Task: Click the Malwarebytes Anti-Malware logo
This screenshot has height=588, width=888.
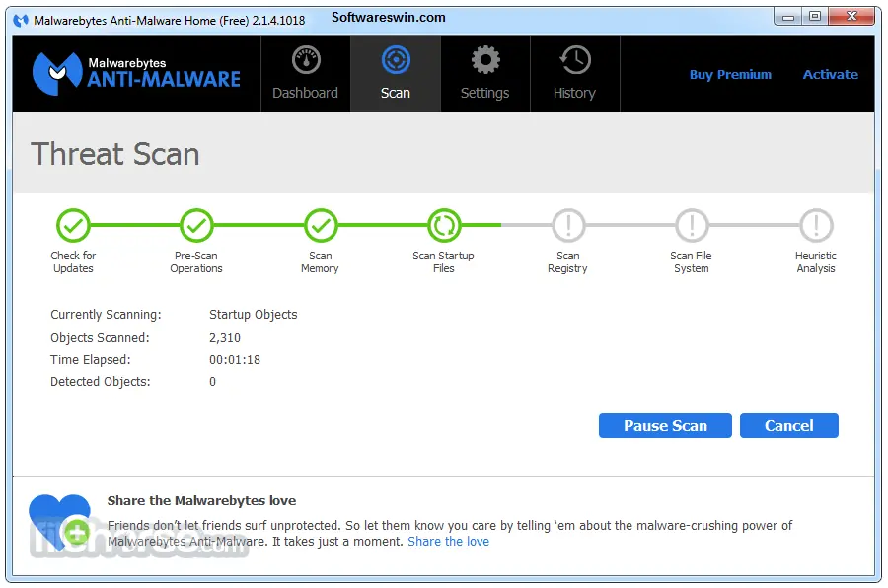Action: coord(136,74)
